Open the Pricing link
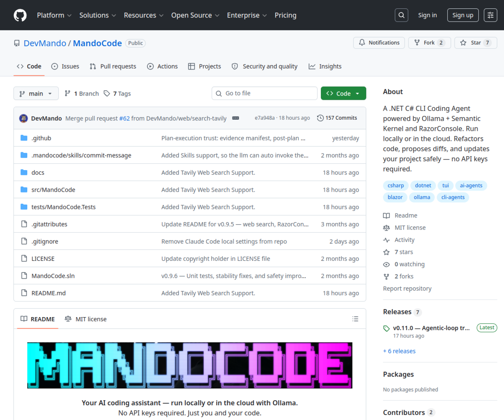This screenshot has height=420, width=504. click(x=285, y=15)
